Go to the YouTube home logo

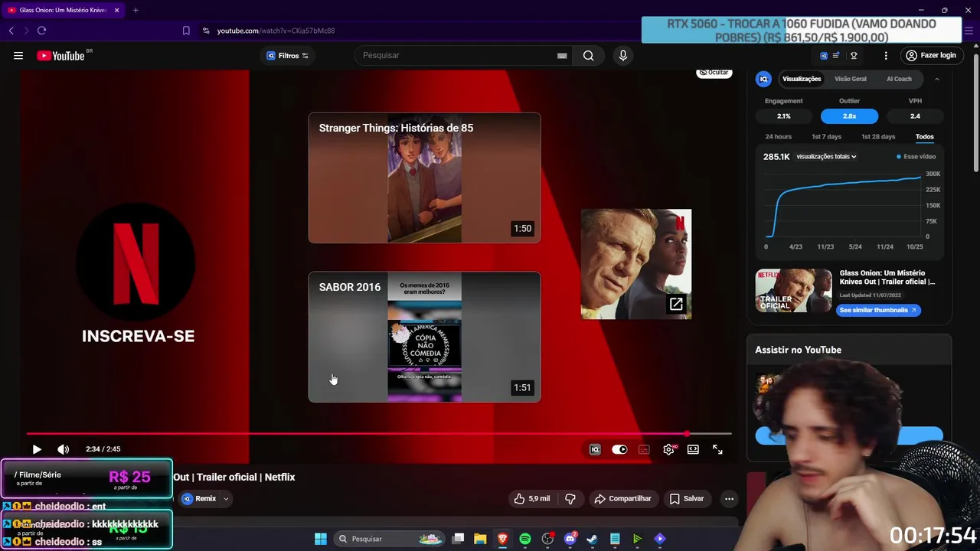[x=61, y=55]
